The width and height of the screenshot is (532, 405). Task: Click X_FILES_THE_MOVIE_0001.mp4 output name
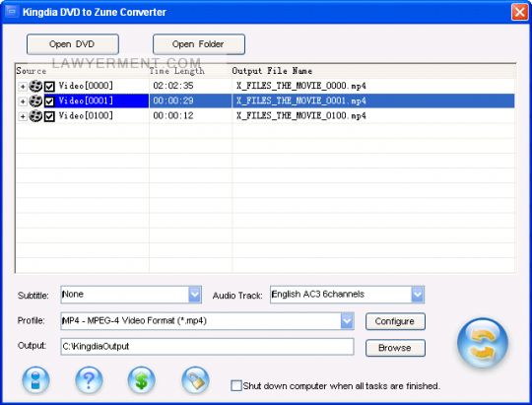(300, 101)
